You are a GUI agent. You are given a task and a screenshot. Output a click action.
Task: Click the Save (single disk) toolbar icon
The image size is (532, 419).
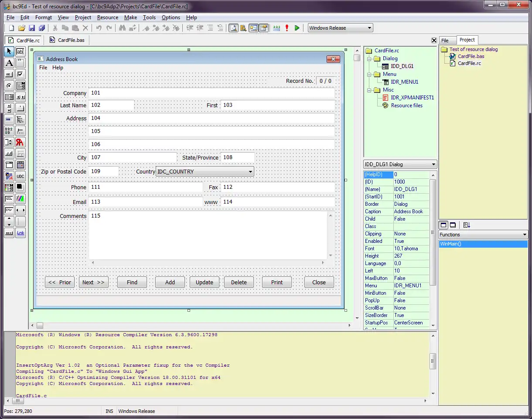[31, 28]
